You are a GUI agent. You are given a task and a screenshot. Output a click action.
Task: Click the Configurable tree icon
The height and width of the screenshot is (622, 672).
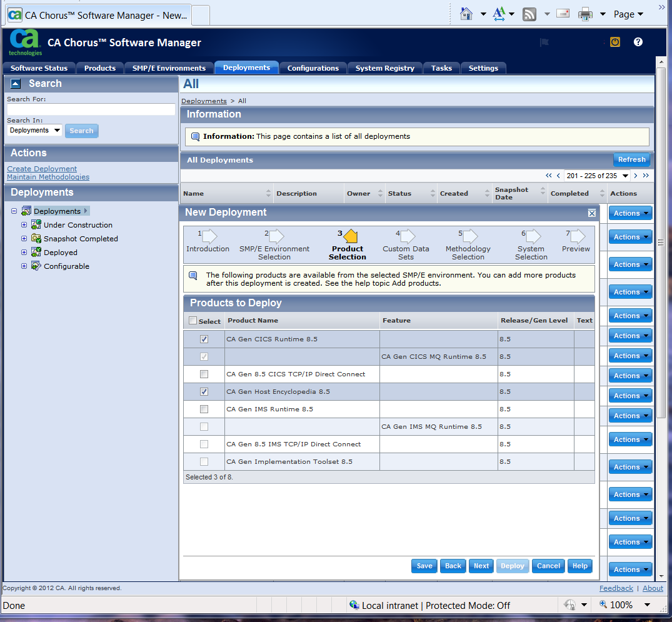point(36,266)
